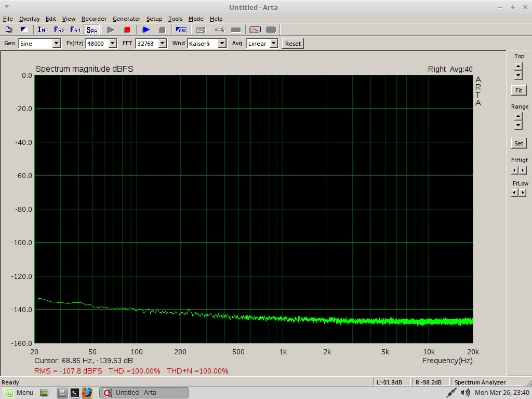Click the Set range button
The width and height of the screenshot is (532, 399).
pos(519,143)
